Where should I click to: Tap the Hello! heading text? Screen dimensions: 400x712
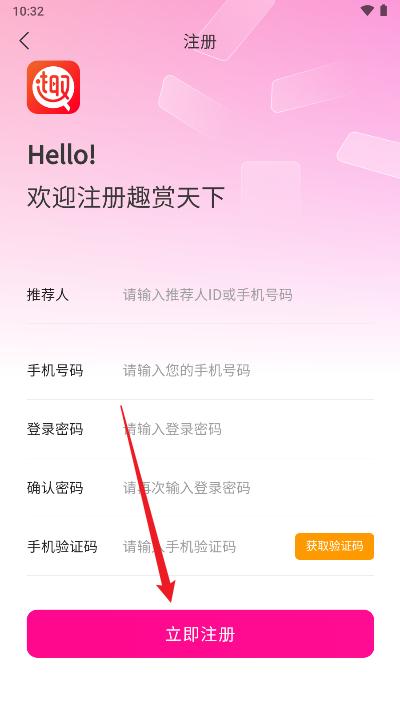pyautogui.click(x=62, y=155)
